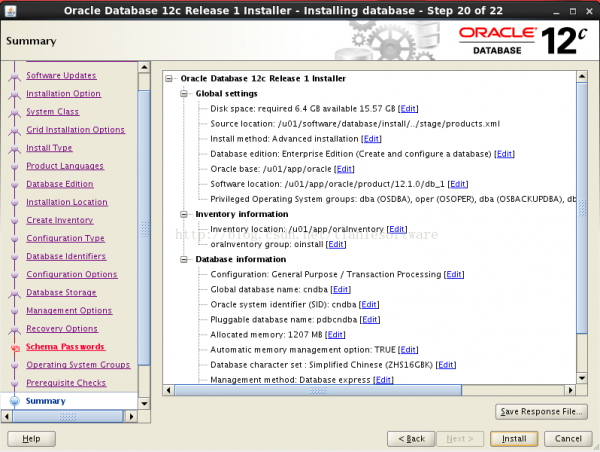Edit the Management method Database express
The height and width of the screenshot is (452, 600).
(x=383, y=380)
